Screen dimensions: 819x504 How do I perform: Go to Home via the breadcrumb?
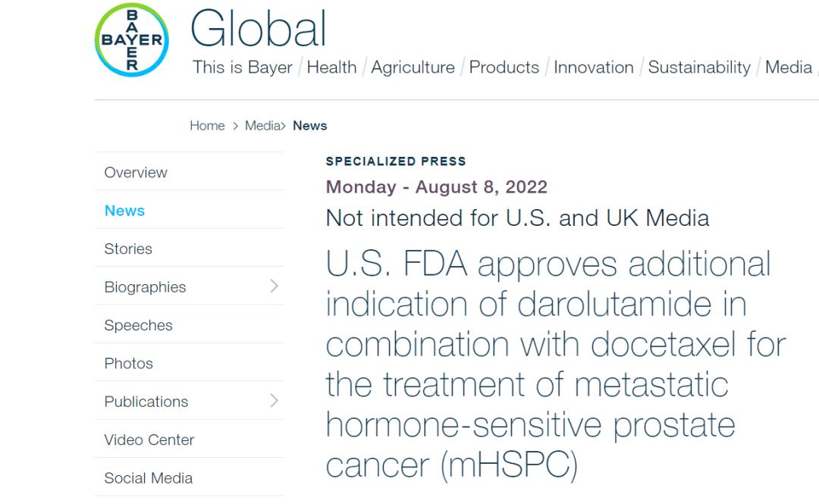(207, 126)
